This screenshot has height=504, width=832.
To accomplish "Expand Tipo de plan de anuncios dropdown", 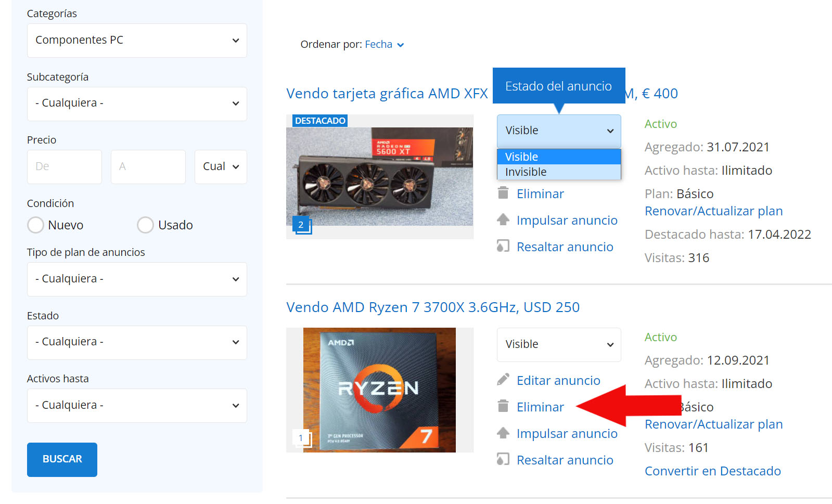I will coord(137,279).
